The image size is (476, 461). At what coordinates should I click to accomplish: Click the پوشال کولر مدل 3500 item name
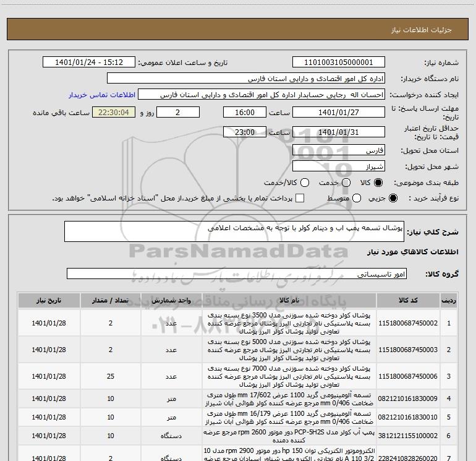point(289,324)
